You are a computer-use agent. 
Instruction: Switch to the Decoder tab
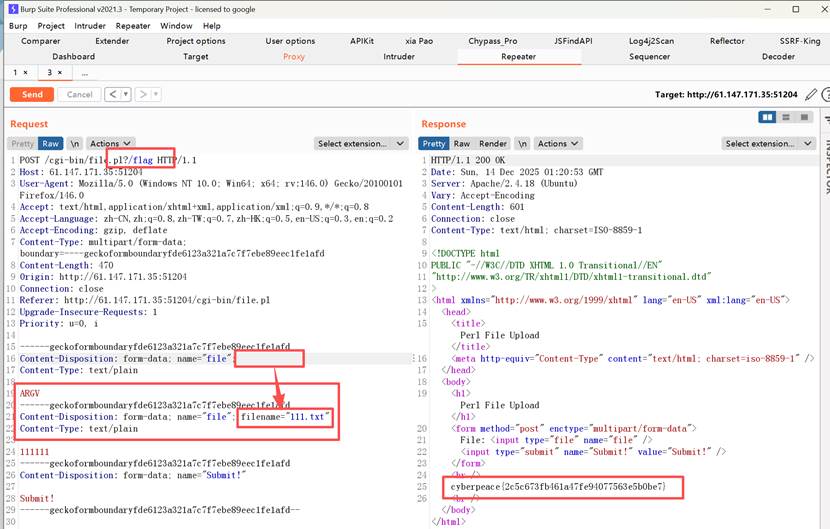click(778, 57)
